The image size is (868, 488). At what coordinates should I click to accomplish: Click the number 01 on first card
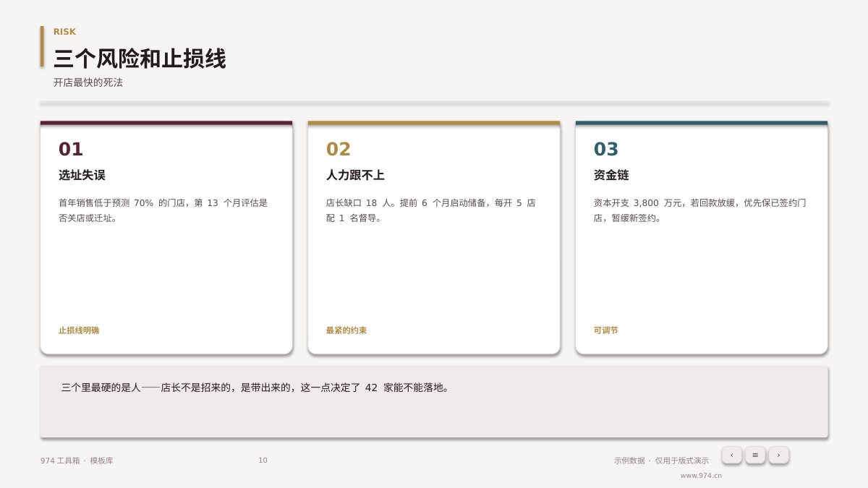[x=71, y=149]
